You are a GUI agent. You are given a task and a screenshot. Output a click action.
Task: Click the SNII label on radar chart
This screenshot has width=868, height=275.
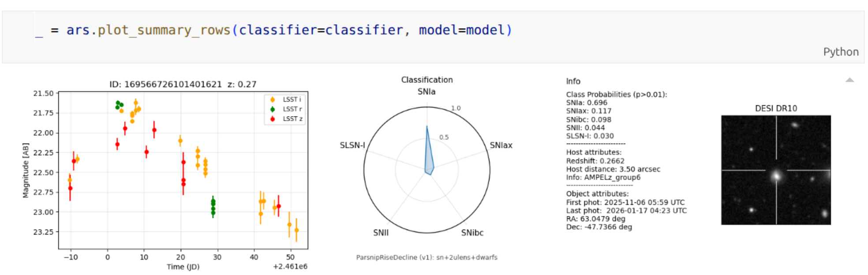pos(381,233)
